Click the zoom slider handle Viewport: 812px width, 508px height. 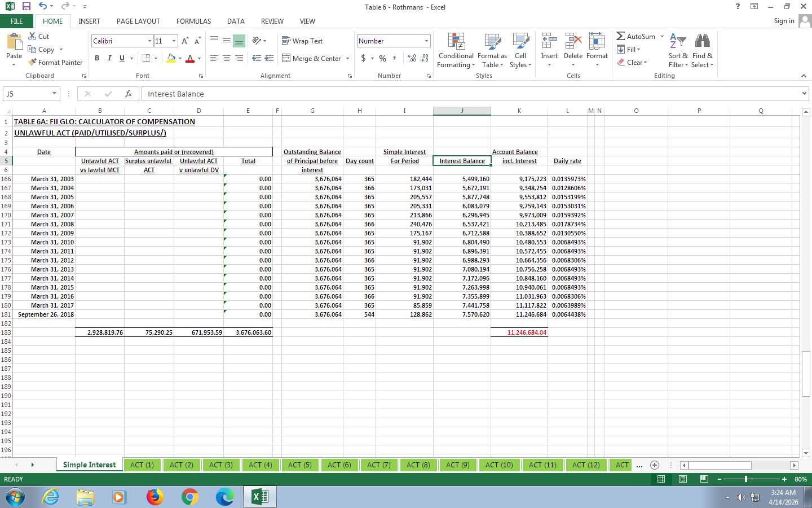pyautogui.click(x=746, y=479)
